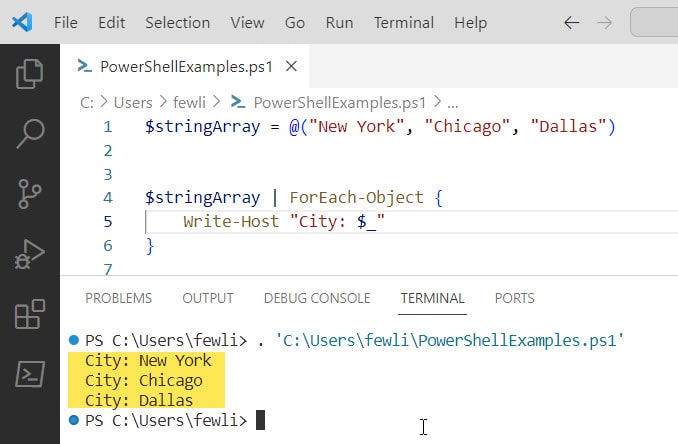Image resolution: width=678 pixels, height=444 pixels.
Task: Open the Run menu
Action: [x=339, y=22]
